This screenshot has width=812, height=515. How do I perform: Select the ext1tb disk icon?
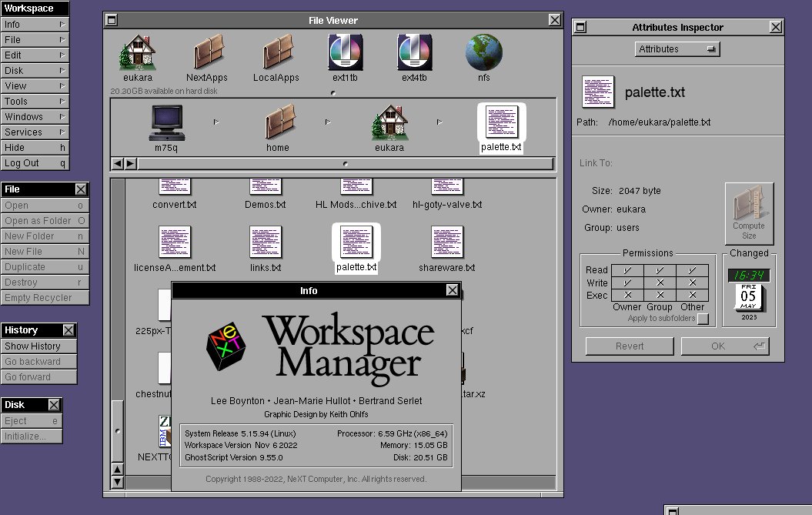coord(345,53)
